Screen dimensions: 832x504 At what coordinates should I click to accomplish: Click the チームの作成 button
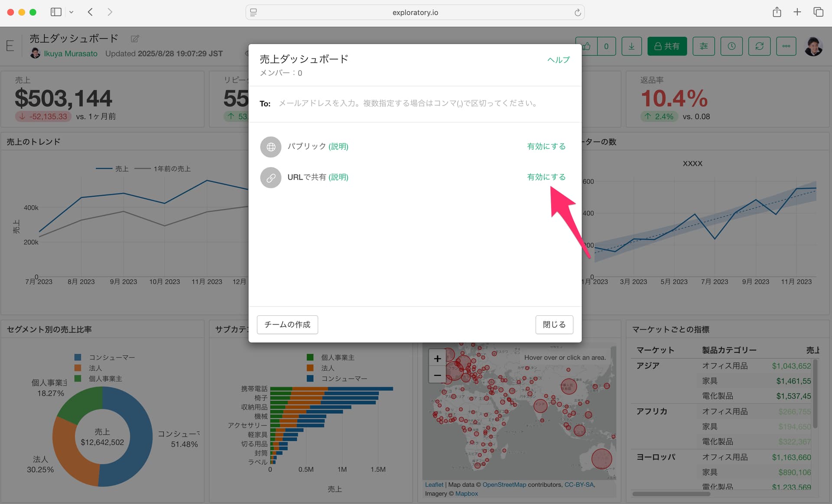point(287,325)
